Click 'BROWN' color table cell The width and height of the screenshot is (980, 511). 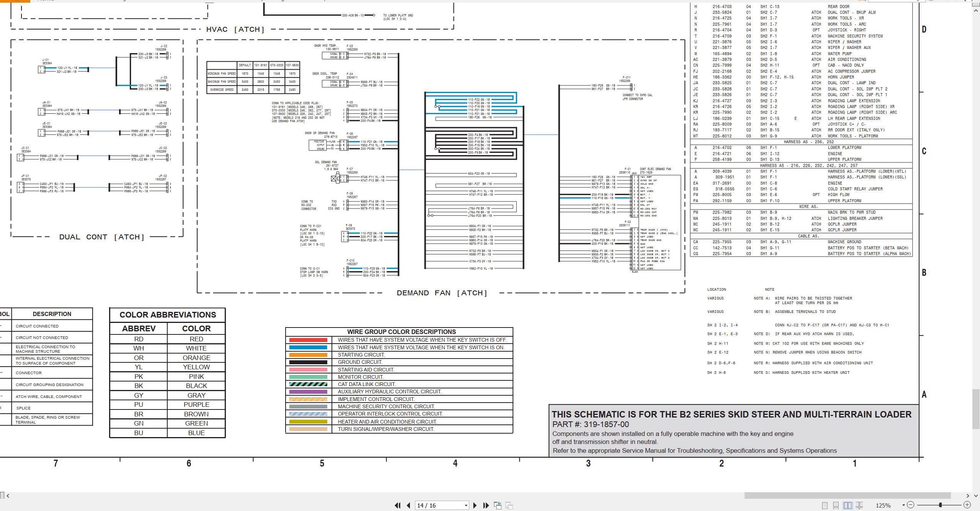click(196, 414)
